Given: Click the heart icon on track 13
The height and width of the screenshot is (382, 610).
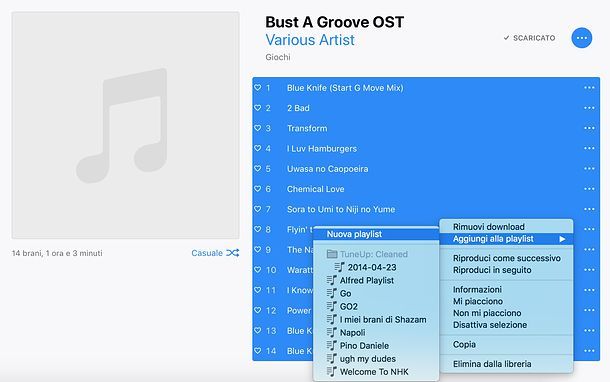Looking at the screenshot, I should [258, 330].
